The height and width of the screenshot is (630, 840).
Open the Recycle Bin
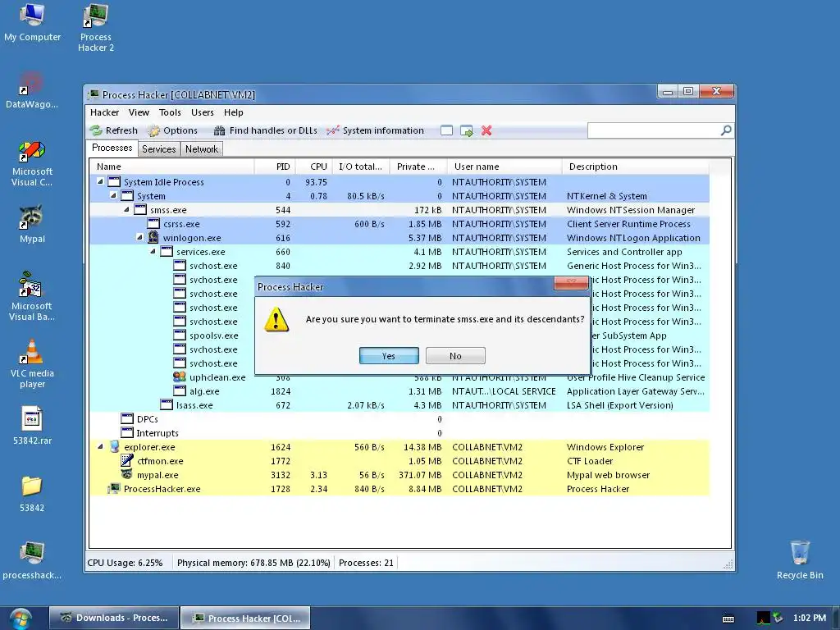coord(800,559)
